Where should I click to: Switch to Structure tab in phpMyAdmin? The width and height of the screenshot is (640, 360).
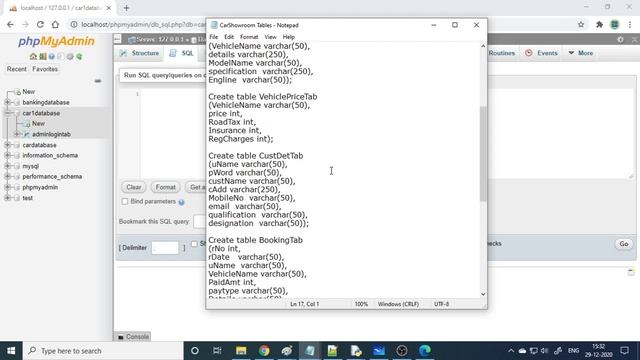tap(140, 53)
